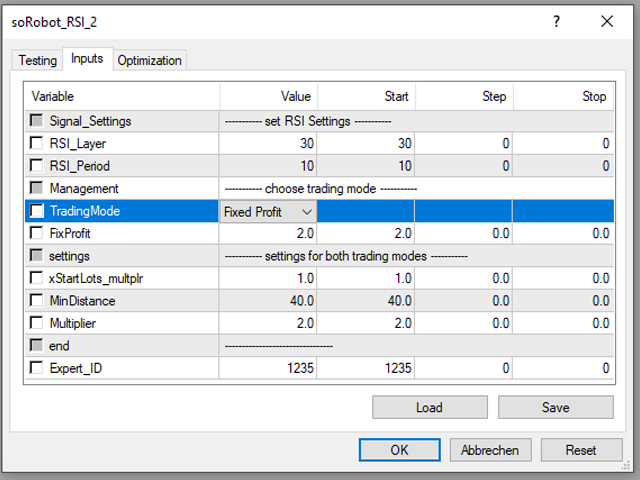Select the RSI_Layer Start cell
640x480 pixels.
(366, 143)
